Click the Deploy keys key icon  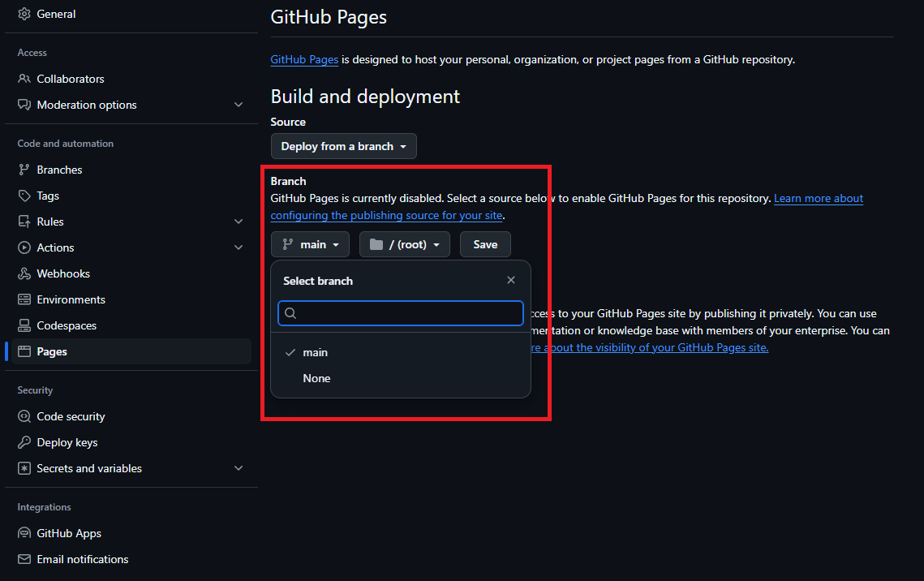pyautogui.click(x=24, y=442)
